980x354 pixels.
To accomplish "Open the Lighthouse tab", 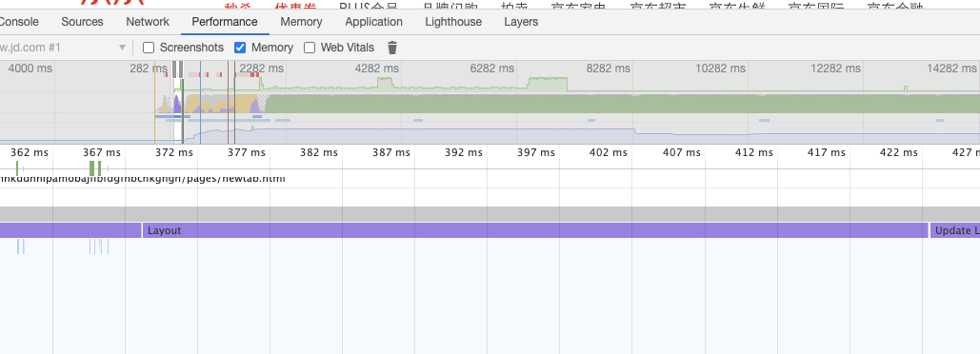I will [453, 22].
